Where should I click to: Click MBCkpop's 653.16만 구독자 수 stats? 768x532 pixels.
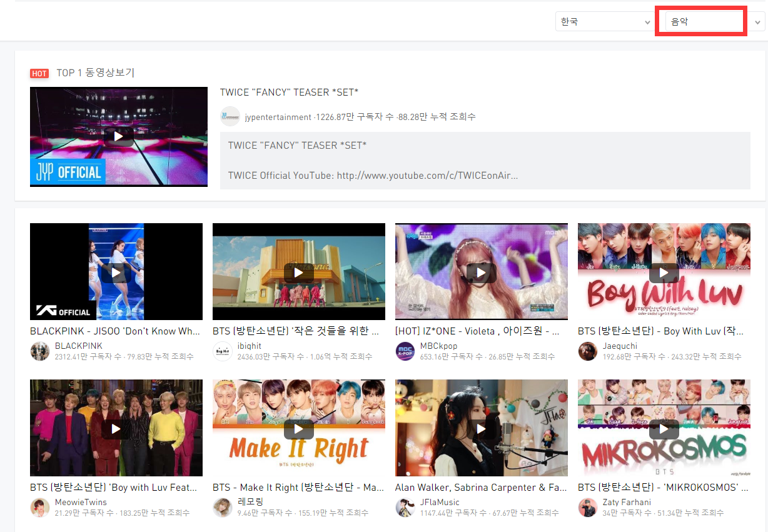tap(452, 356)
